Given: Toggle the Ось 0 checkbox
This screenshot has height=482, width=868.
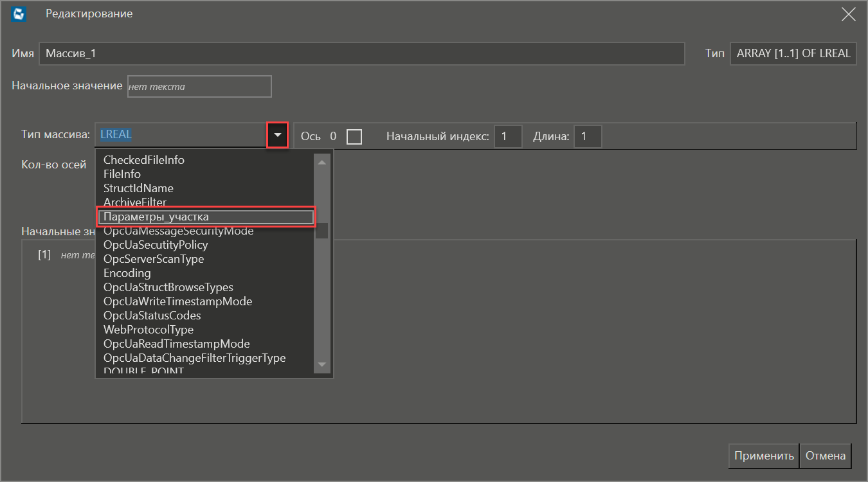Looking at the screenshot, I should click(354, 136).
